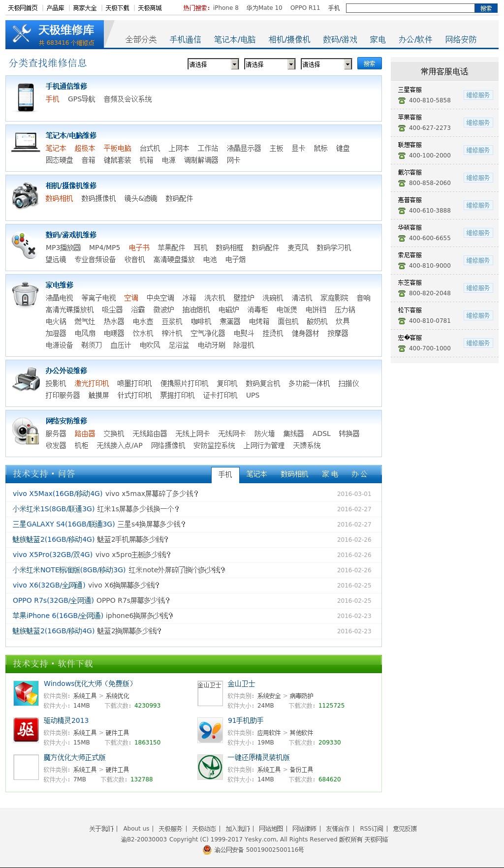Click the phone icon beside 400-100-2000
Screen dimensions: 504x868
coord(402,155)
